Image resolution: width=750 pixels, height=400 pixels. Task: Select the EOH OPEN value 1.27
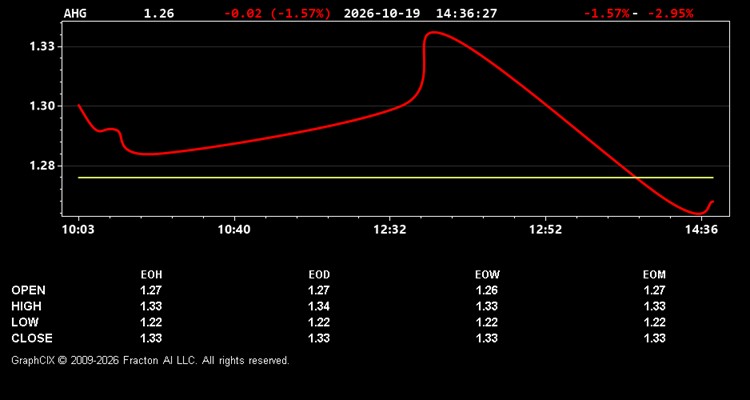click(x=151, y=290)
